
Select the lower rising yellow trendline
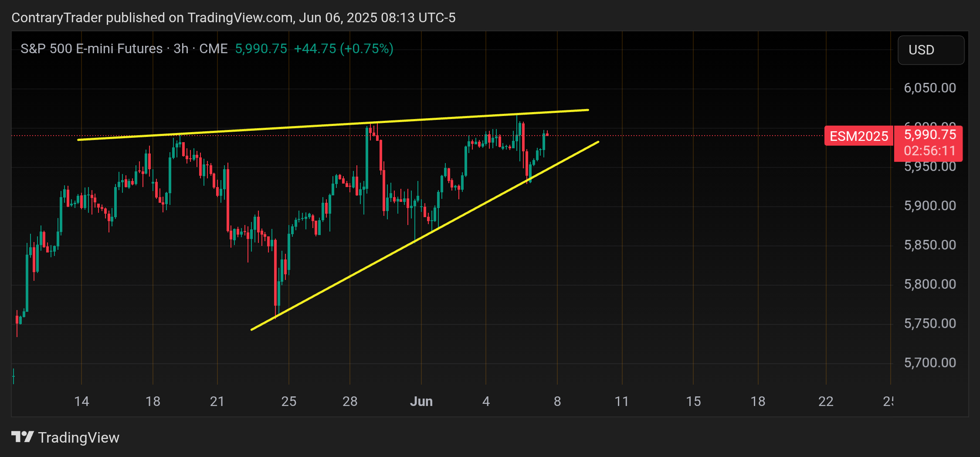click(425, 235)
